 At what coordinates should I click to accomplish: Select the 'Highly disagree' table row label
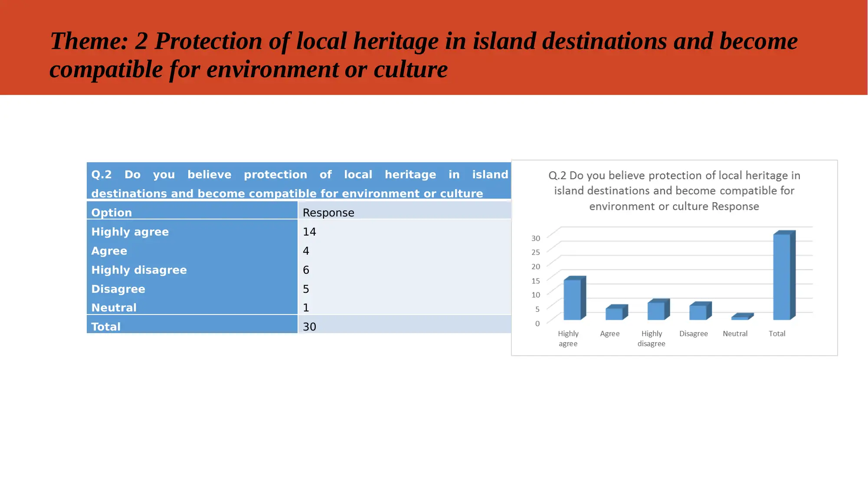[139, 270]
